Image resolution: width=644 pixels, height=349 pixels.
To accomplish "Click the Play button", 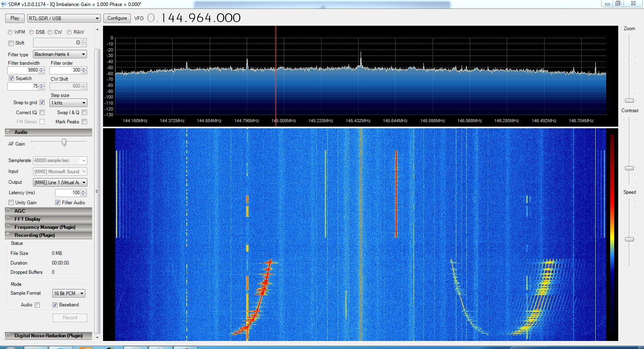I will point(15,18).
